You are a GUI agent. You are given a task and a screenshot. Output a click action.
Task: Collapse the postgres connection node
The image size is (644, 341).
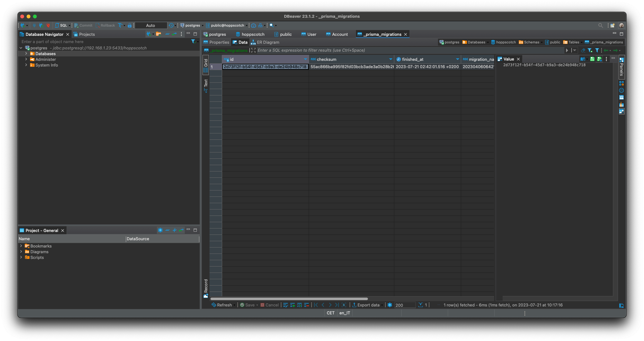pos(21,48)
